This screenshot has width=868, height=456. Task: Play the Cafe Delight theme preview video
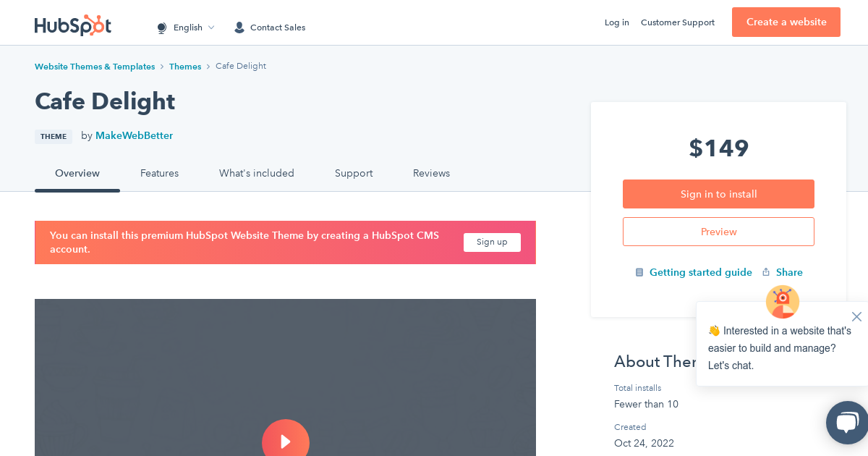[286, 440]
